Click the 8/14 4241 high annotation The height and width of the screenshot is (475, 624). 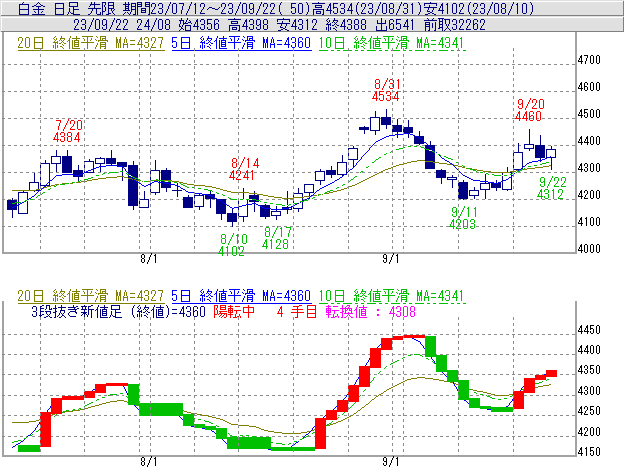pyautogui.click(x=244, y=169)
